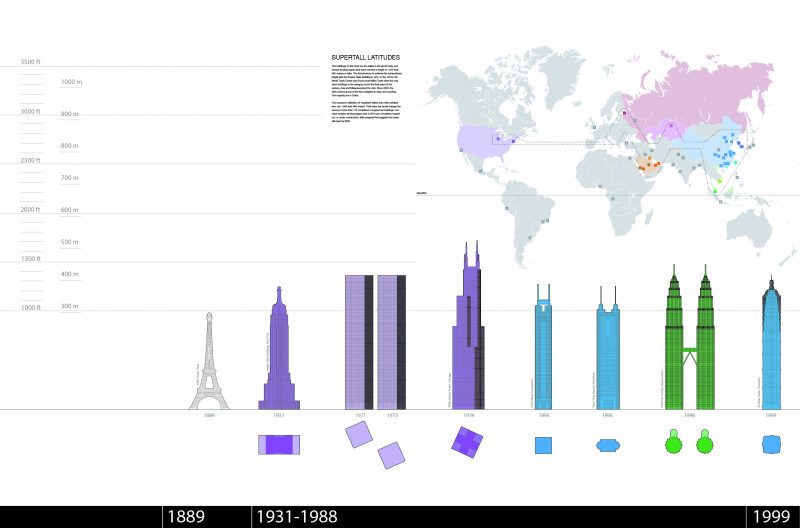
Task: Click the 700 m axis label
Action: (x=70, y=178)
